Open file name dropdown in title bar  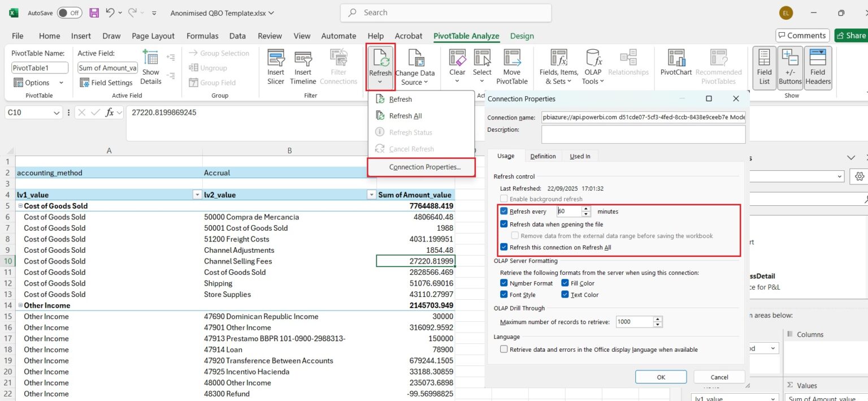(272, 12)
